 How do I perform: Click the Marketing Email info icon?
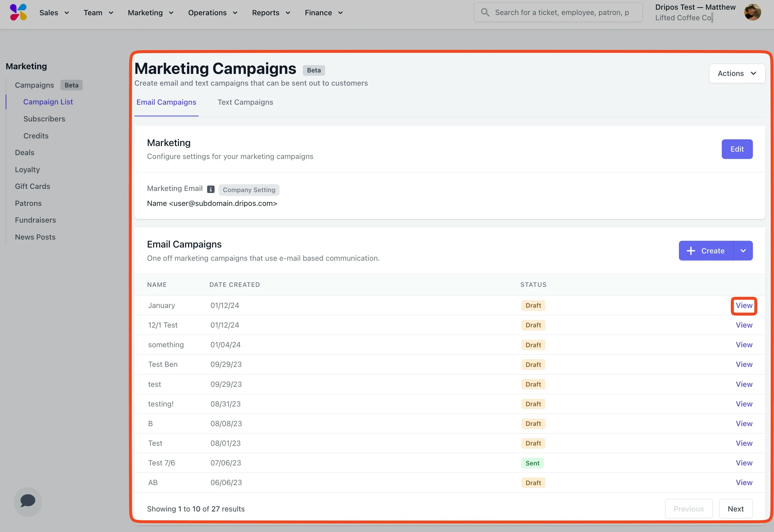click(210, 189)
